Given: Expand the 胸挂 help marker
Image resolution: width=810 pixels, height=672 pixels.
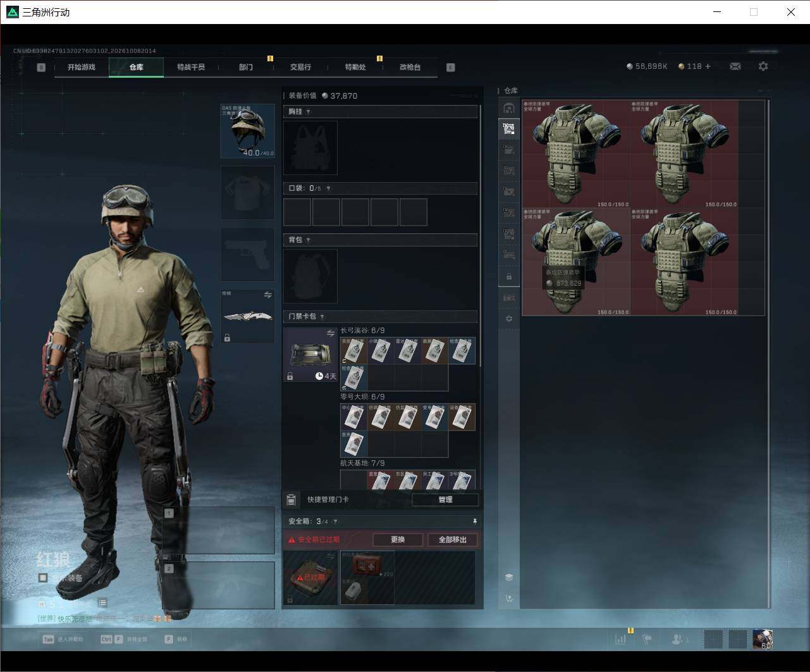Looking at the screenshot, I should (x=309, y=112).
